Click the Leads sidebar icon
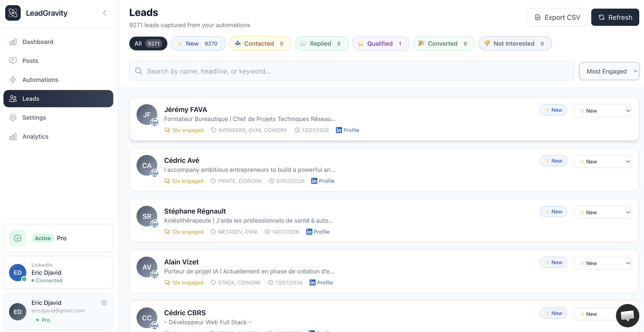 click(x=13, y=98)
